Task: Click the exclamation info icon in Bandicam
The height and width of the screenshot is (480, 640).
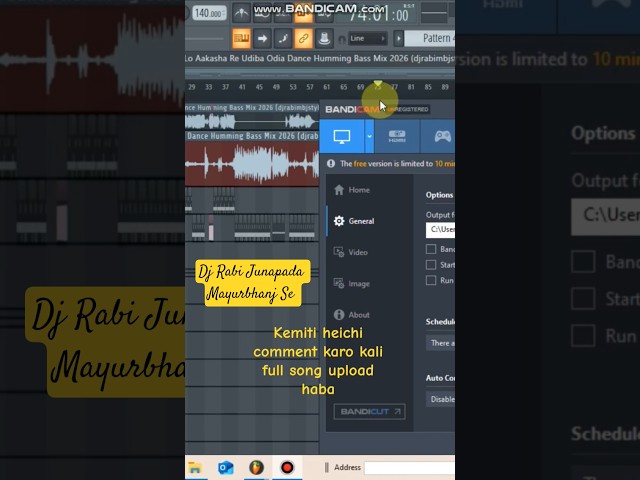Action: tap(331, 164)
